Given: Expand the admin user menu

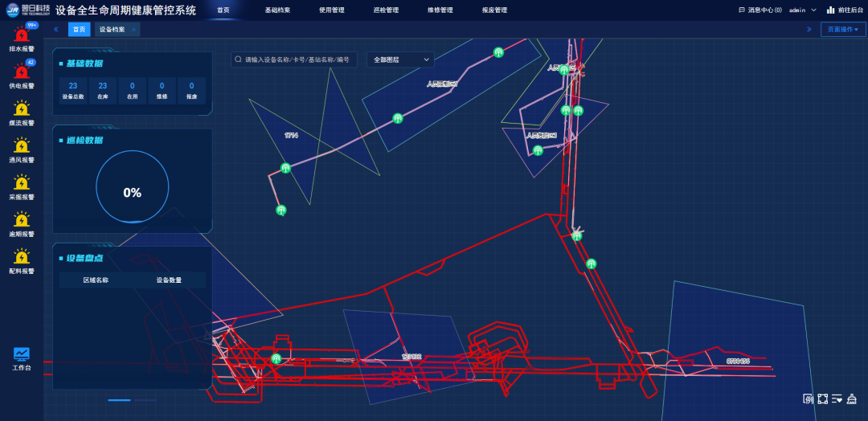Looking at the screenshot, I should pyautogui.click(x=803, y=10).
